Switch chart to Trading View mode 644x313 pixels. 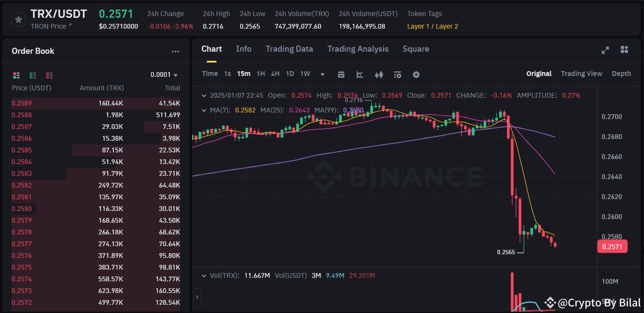[x=582, y=73]
